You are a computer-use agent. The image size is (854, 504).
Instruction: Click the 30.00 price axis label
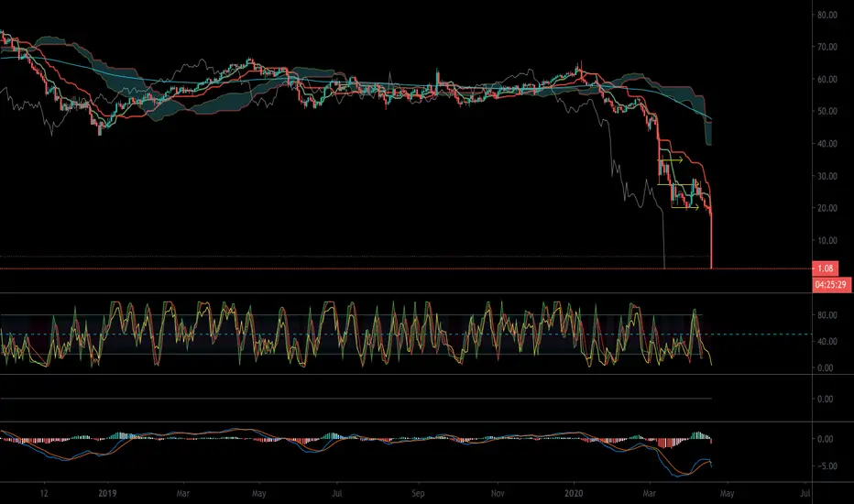[827, 176]
